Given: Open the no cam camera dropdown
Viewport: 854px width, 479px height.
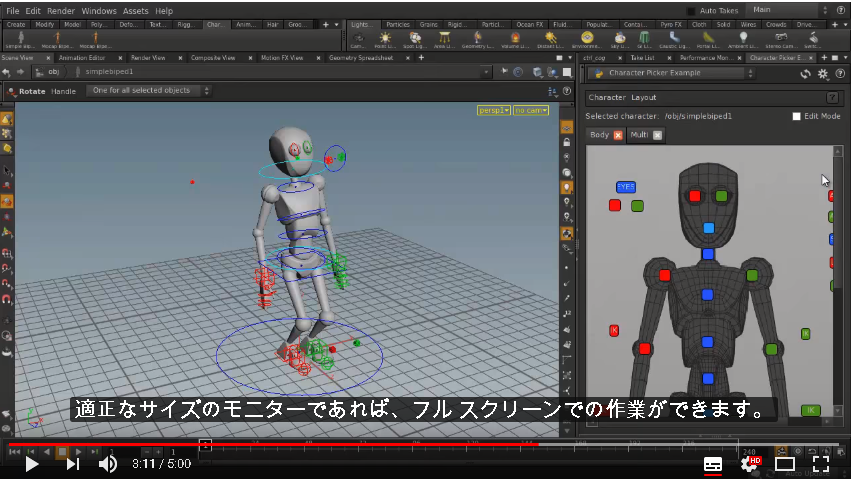Looking at the screenshot, I should tap(531, 110).
